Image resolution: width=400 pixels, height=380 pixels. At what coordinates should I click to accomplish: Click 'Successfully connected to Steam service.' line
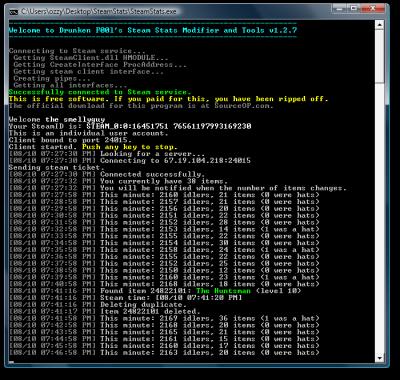[100, 92]
